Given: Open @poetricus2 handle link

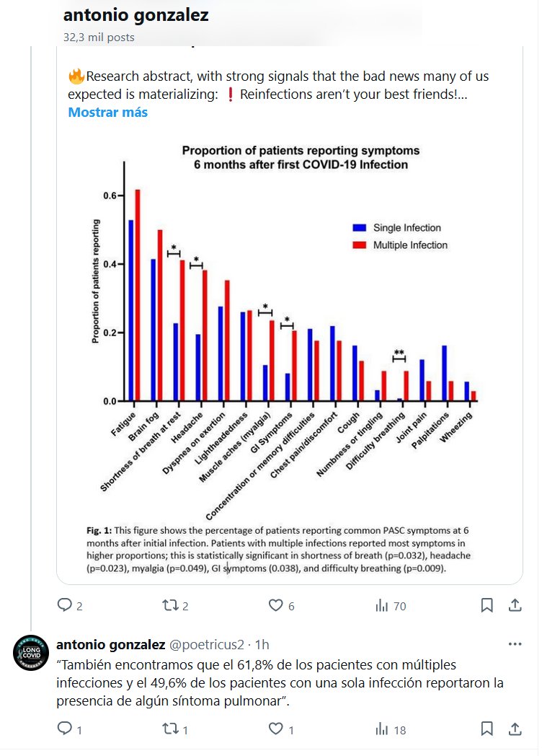Looking at the screenshot, I should click(208, 644).
